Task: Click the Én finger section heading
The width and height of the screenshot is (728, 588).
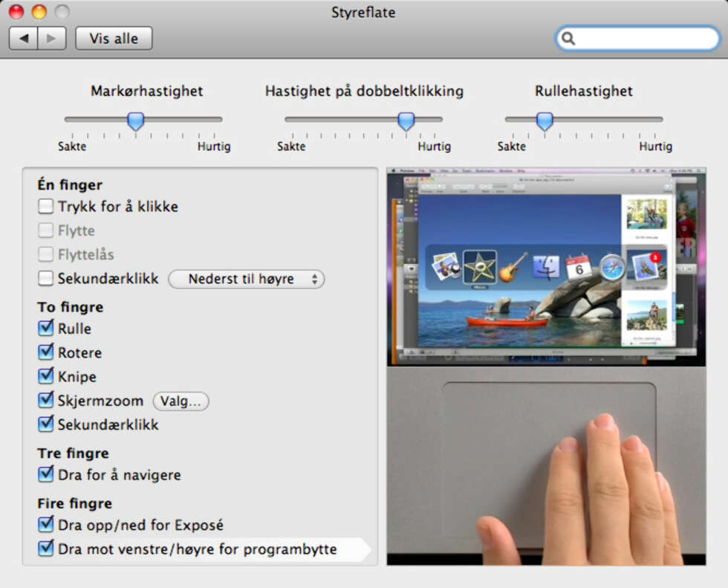Action: (x=70, y=185)
